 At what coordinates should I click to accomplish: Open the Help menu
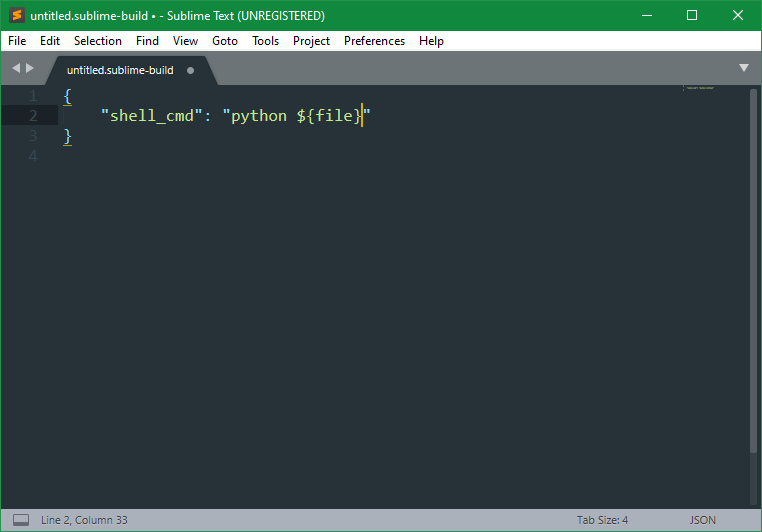[x=431, y=41]
